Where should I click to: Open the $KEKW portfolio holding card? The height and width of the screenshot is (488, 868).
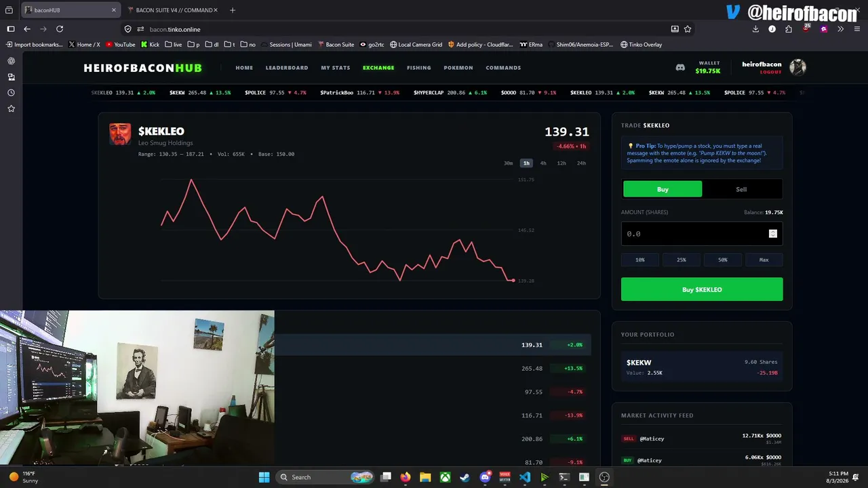702,367
